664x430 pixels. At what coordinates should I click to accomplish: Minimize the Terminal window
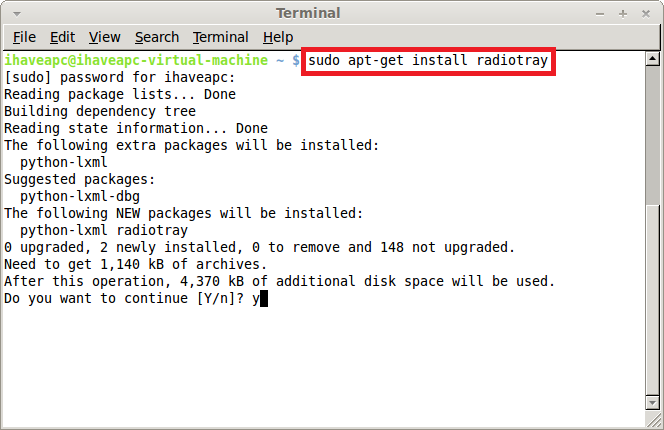[600, 14]
